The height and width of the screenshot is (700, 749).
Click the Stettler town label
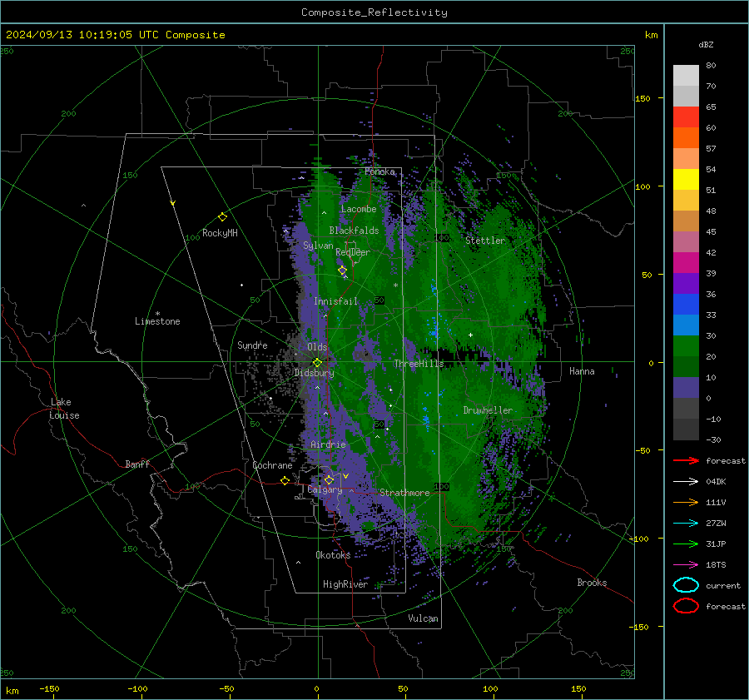485,241
